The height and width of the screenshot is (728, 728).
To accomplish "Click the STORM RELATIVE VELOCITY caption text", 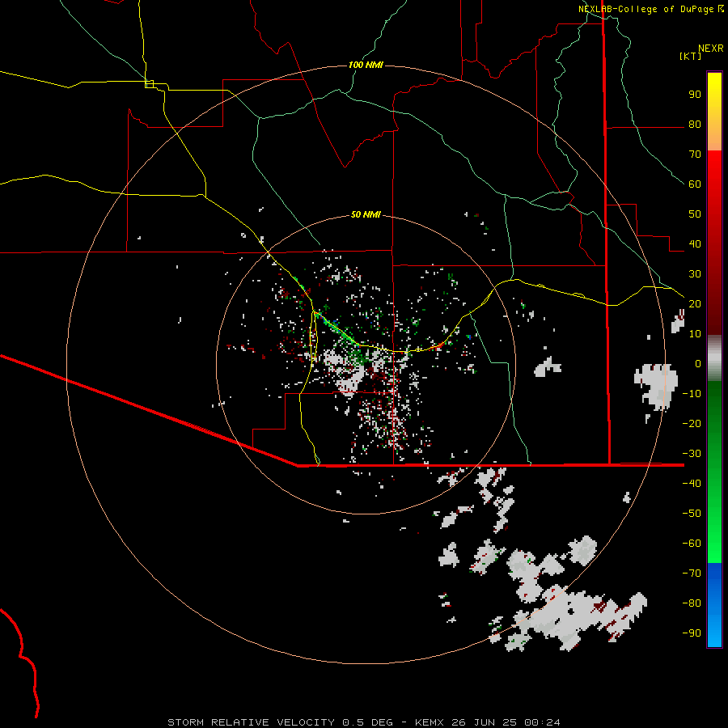I will click(251, 722).
